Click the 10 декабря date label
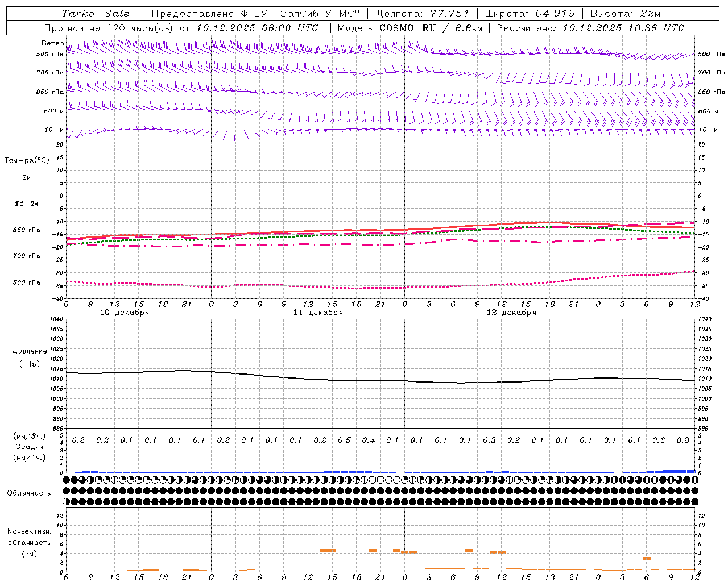This screenshot has height=582, width=728. pyautogui.click(x=125, y=313)
